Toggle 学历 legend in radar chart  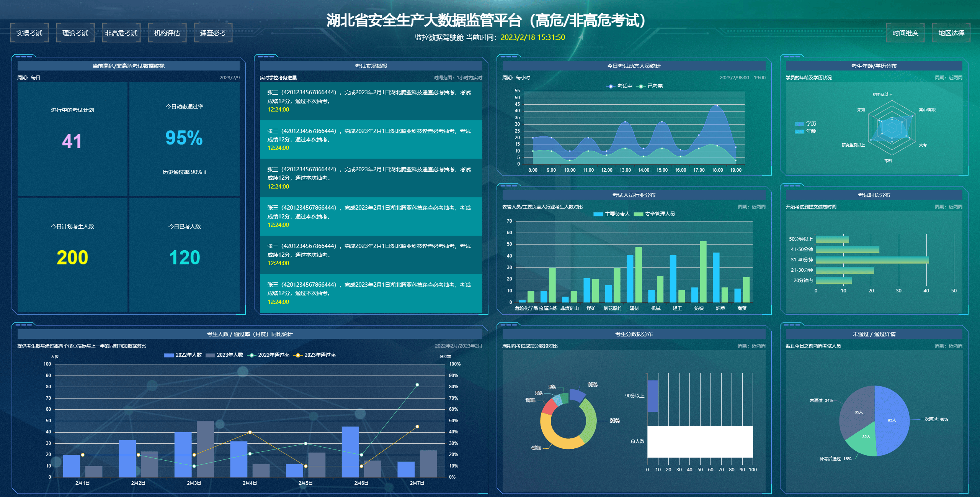pyautogui.click(x=805, y=123)
